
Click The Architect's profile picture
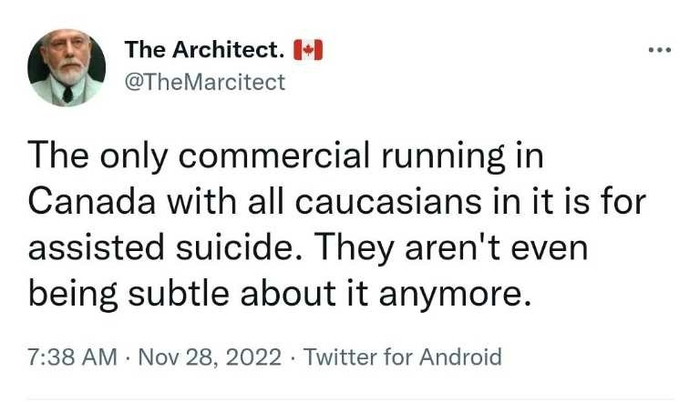point(67,66)
